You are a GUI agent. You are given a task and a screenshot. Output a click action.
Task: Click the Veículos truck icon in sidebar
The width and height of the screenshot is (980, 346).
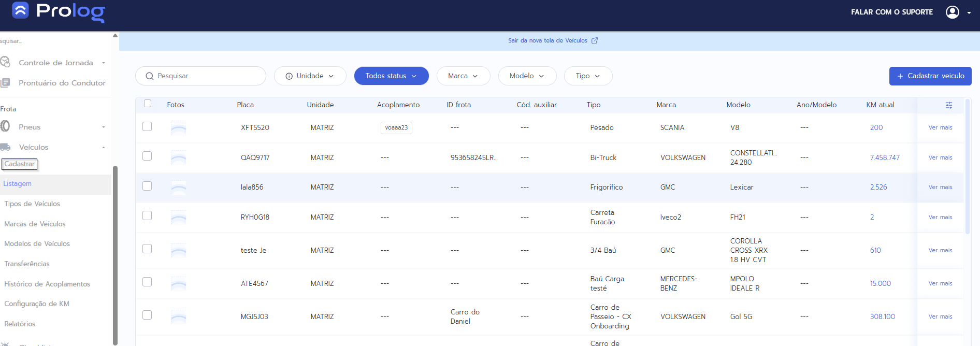[x=5, y=147]
